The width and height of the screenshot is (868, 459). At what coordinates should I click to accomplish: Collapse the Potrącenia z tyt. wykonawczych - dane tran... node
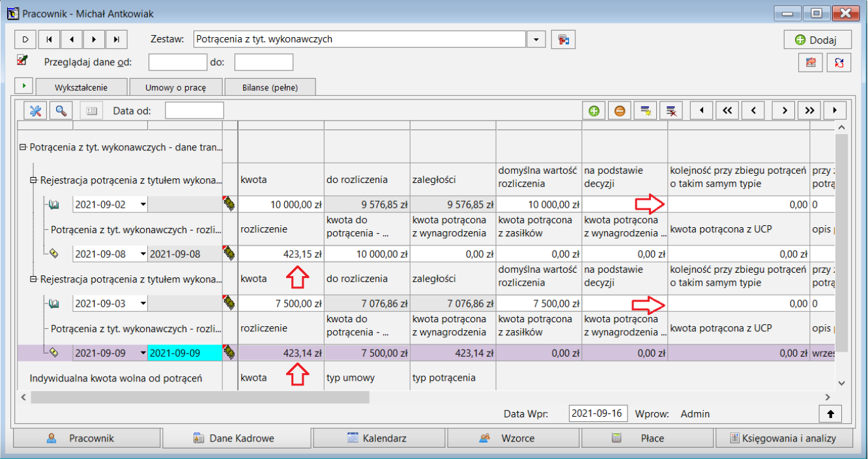point(23,148)
